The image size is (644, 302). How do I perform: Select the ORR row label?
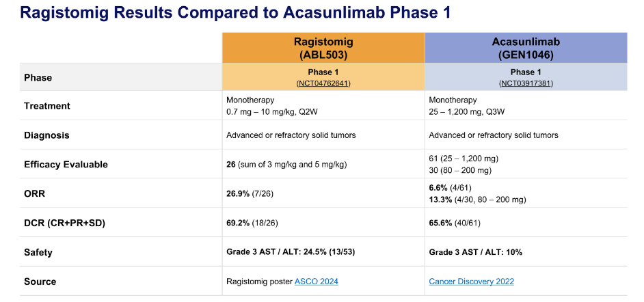pos(35,193)
